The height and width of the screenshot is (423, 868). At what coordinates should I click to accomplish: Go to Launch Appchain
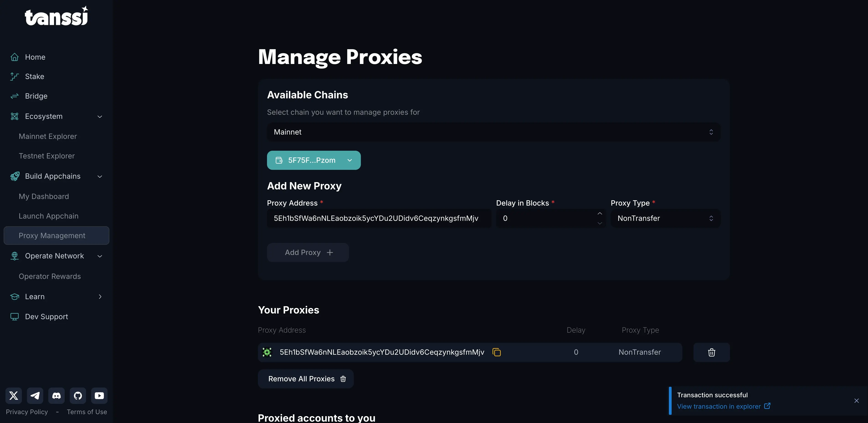pyautogui.click(x=49, y=216)
